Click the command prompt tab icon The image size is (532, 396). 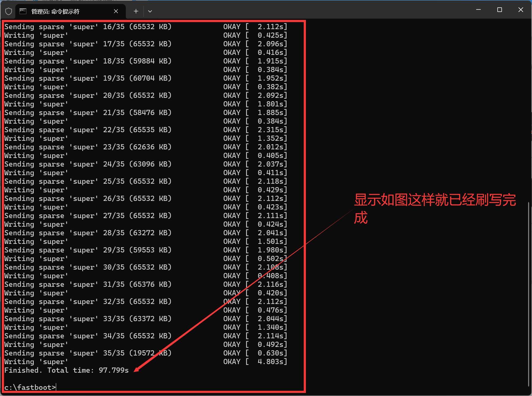[x=23, y=11]
